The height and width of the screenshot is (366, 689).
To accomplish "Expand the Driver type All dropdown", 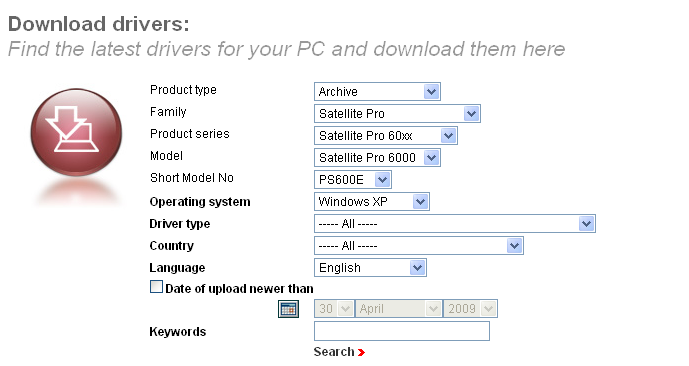I will click(x=455, y=223).
